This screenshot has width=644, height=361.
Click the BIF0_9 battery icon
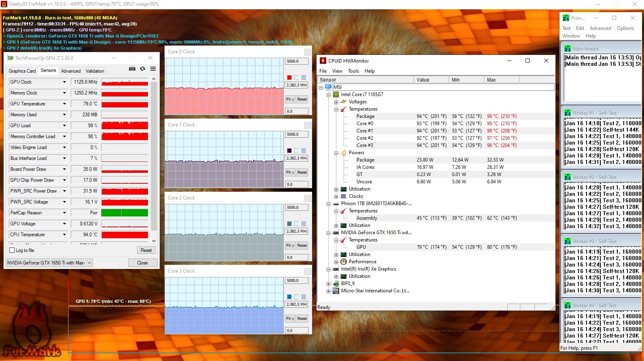pos(336,283)
